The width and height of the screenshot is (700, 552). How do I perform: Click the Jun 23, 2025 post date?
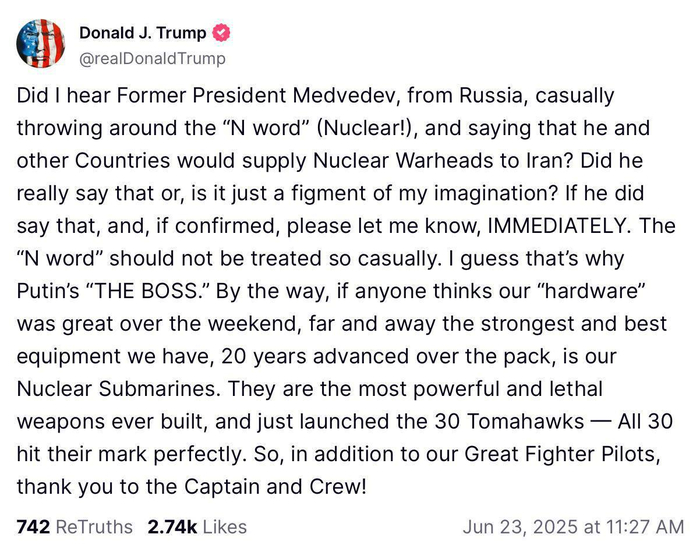[524, 526]
